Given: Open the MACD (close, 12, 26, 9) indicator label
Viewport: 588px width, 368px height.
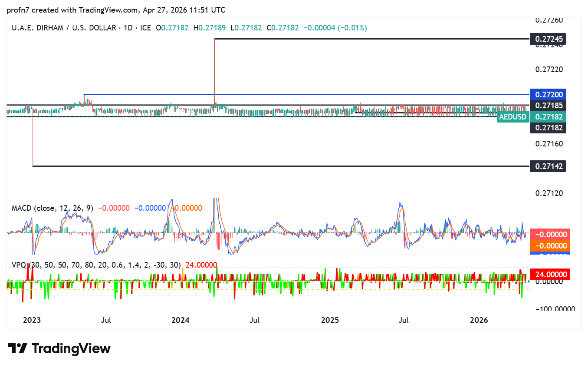Looking at the screenshot, I should click(x=52, y=208).
